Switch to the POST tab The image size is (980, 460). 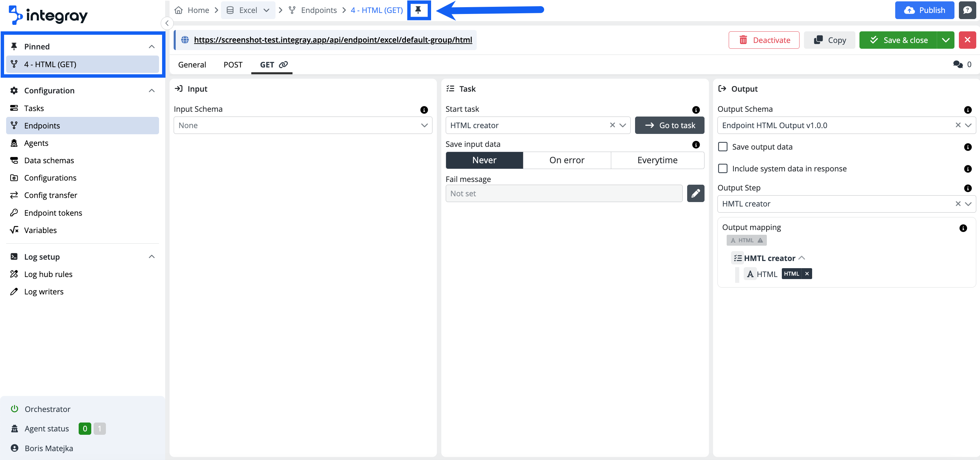click(x=233, y=65)
